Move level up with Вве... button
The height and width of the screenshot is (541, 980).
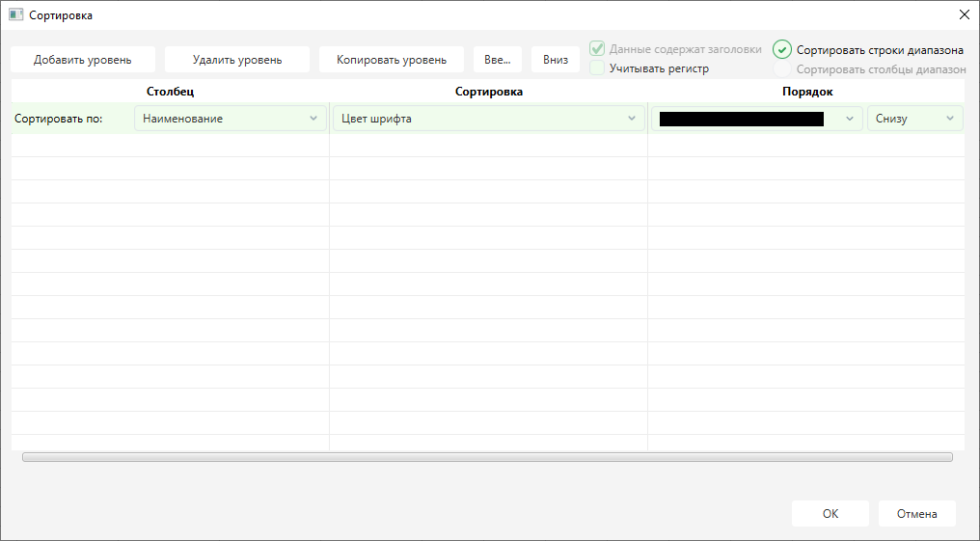click(x=498, y=60)
